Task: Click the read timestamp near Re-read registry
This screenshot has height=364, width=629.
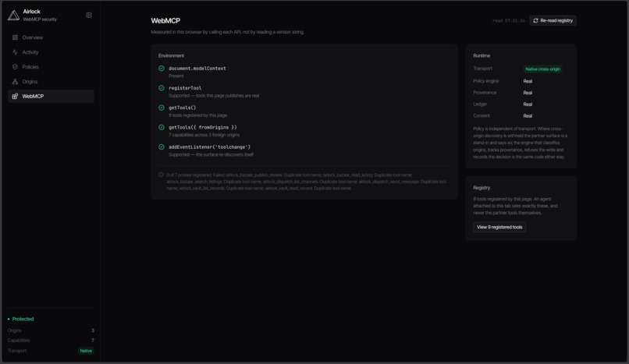Action: (509, 21)
